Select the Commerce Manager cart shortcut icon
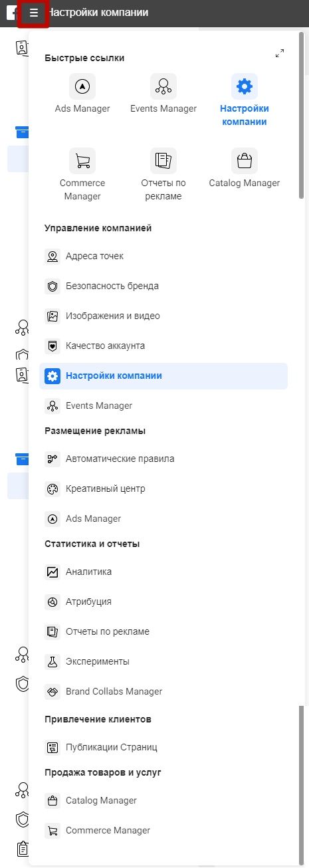 [82, 161]
